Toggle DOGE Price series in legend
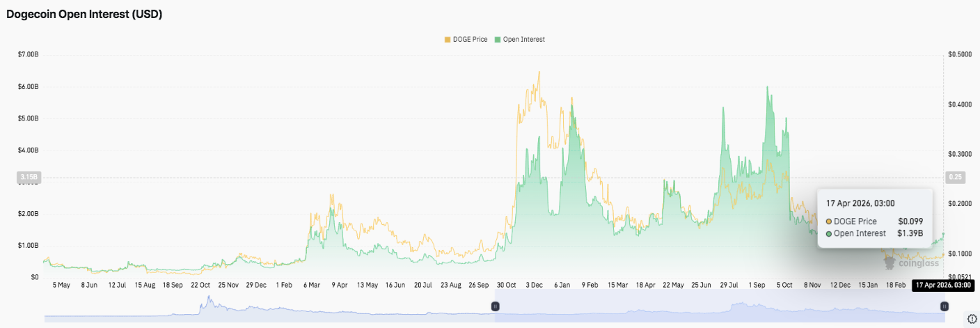Screen dimensions: 980x328 click(x=467, y=40)
